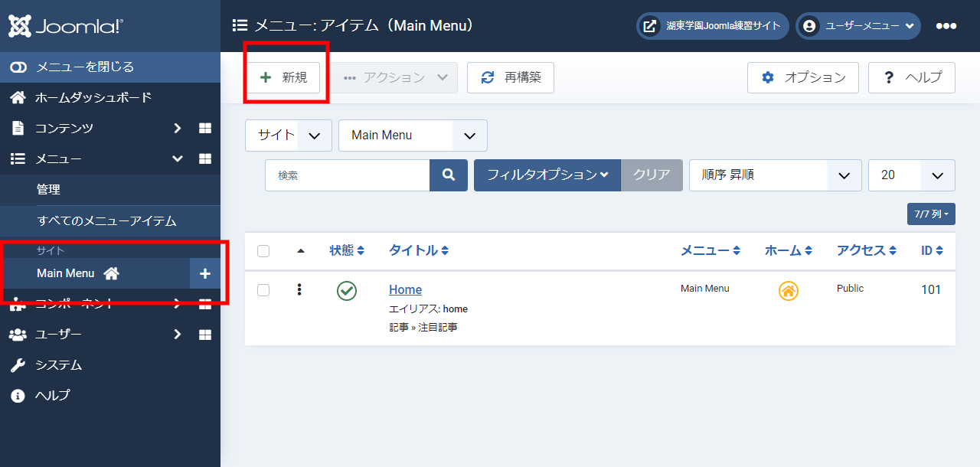980x467 pixels.
Task: Open the three-dot menu in the header
Action: coord(946,26)
